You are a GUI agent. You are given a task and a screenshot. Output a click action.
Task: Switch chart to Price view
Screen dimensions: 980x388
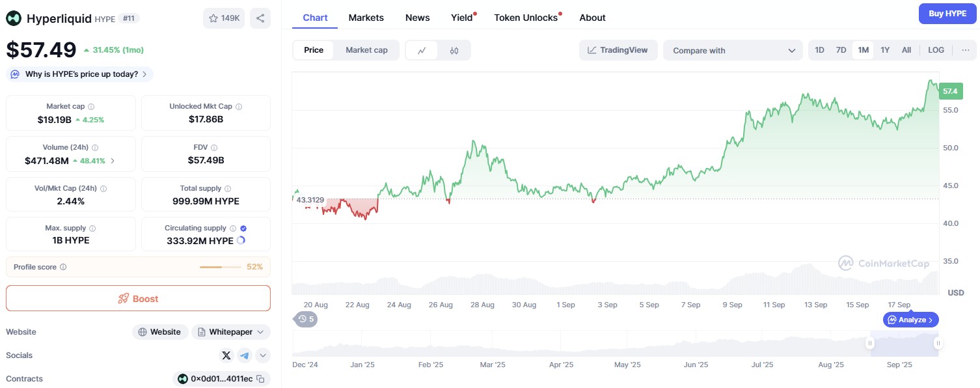pyautogui.click(x=314, y=50)
